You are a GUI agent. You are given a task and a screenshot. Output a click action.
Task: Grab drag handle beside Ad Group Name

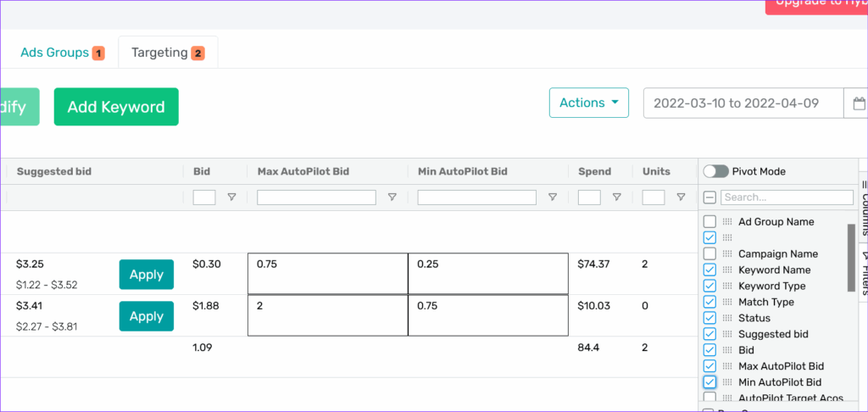[726, 221]
